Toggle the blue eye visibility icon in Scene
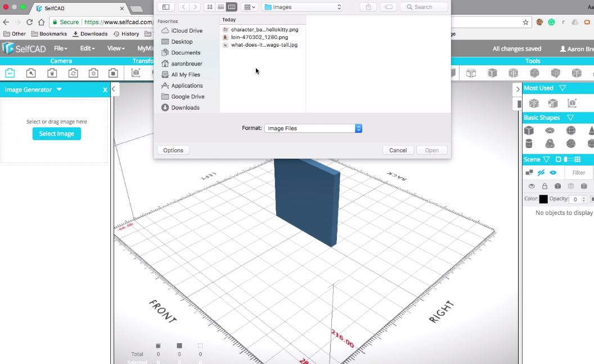Screen dimensions: 594x364 click(x=553, y=173)
